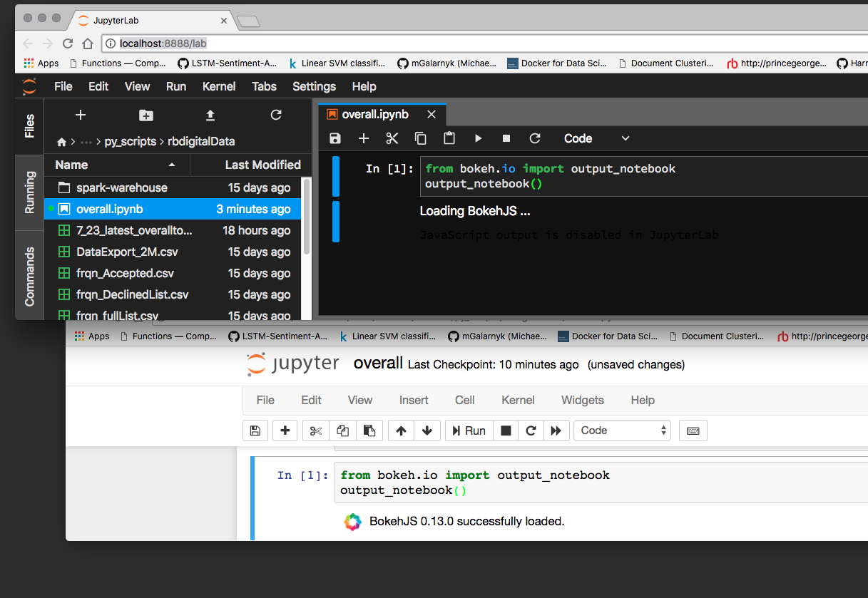Switch to the Running sidebar tab
This screenshot has height=598, width=868.
tap(30, 192)
